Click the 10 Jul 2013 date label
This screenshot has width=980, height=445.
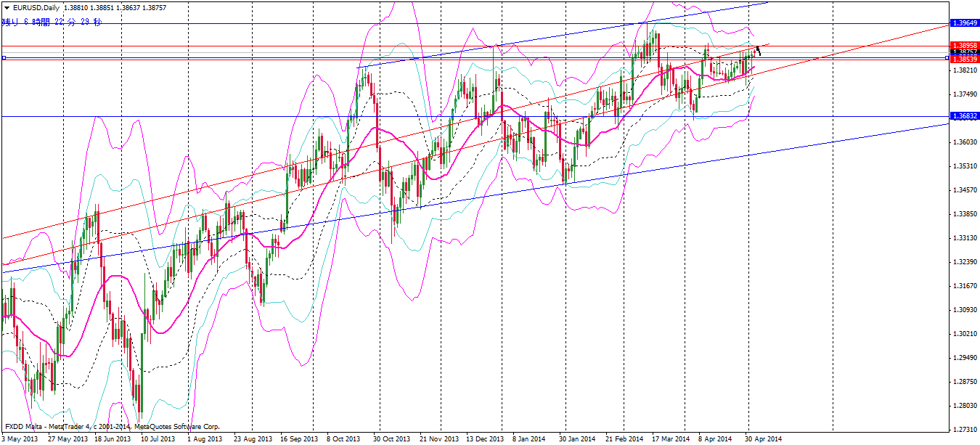pos(158,439)
